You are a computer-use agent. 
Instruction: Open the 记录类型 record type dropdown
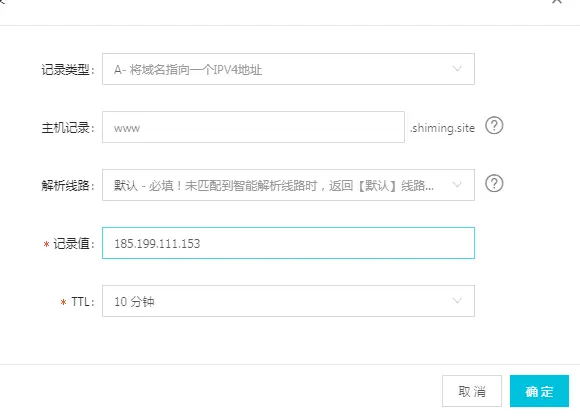coord(288,69)
